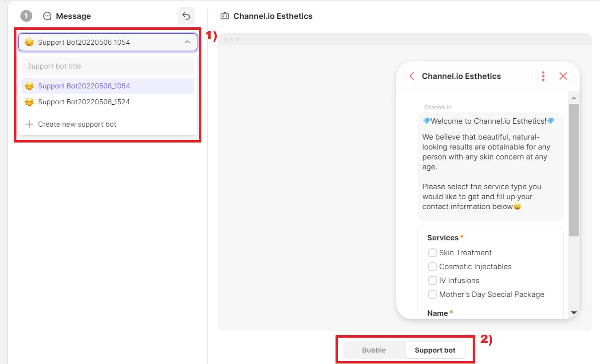Choose Support Bot20220506_1054 from the list
Viewport: 600px width, 364px height.
tap(84, 86)
